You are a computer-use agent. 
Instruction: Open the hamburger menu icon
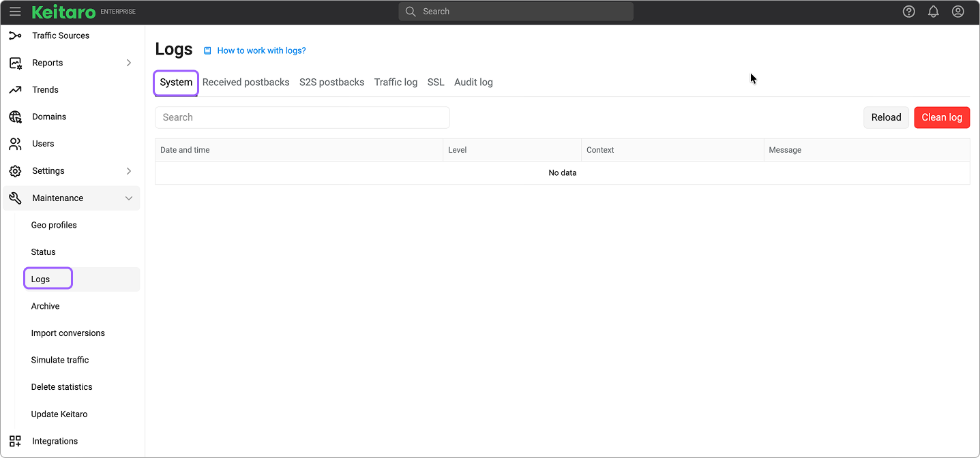15,12
